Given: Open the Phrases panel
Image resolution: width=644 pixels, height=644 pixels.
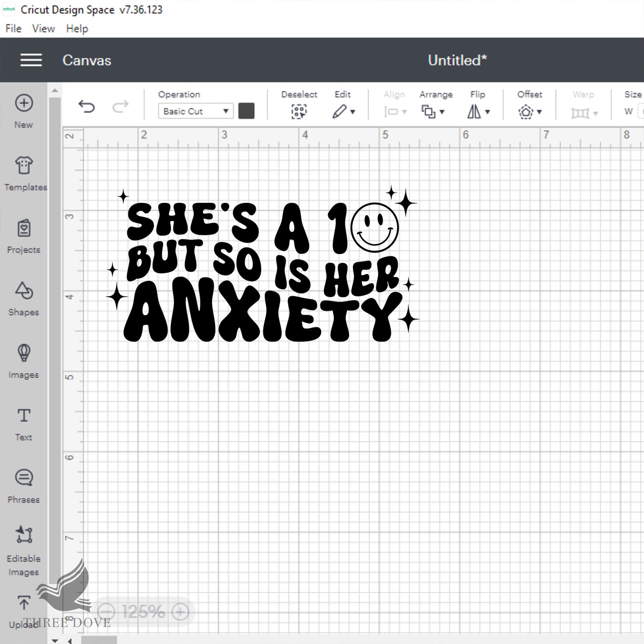Looking at the screenshot, I should (x=24, y=485).
